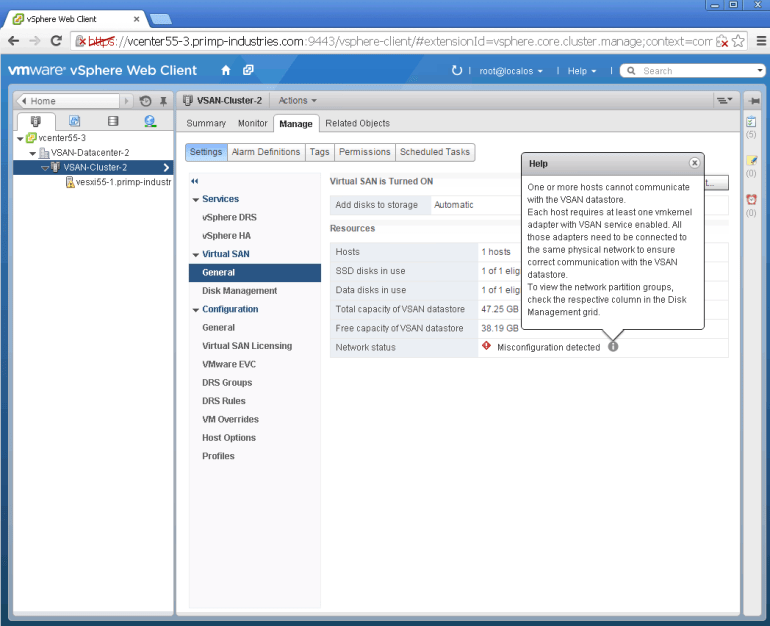770x626 pixels.
Task: Click the red Misconfiguration error icon
Action: [486, 346]
